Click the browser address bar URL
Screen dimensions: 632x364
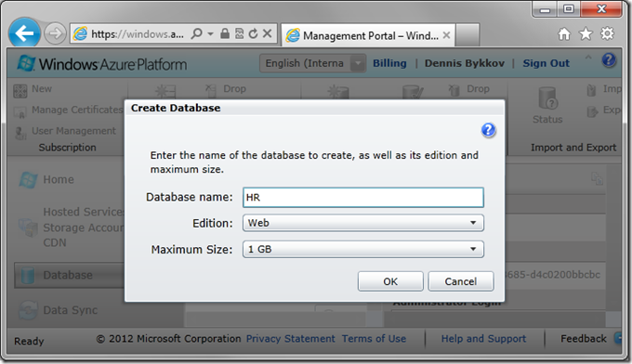(137, 34)
